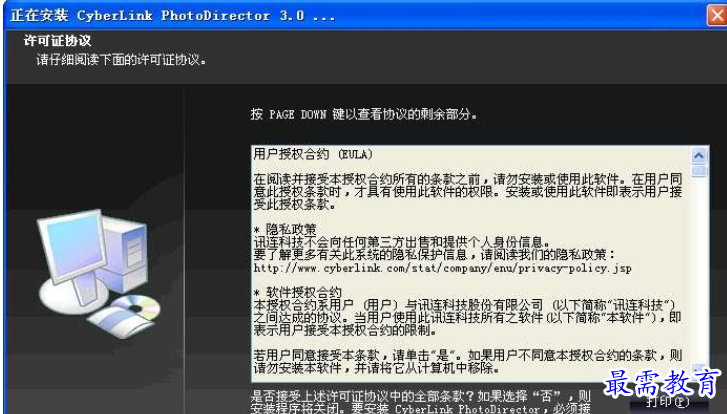Click the '* 隐私政策' section heading
The width and height of the screenshot is (727, 414).
(285, 229)
